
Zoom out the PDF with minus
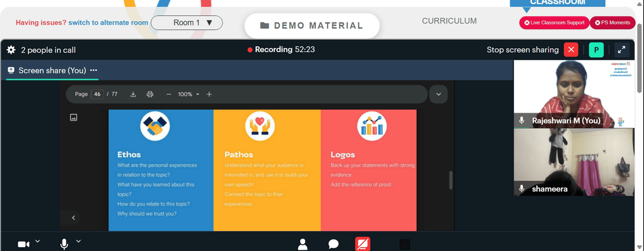168,95
